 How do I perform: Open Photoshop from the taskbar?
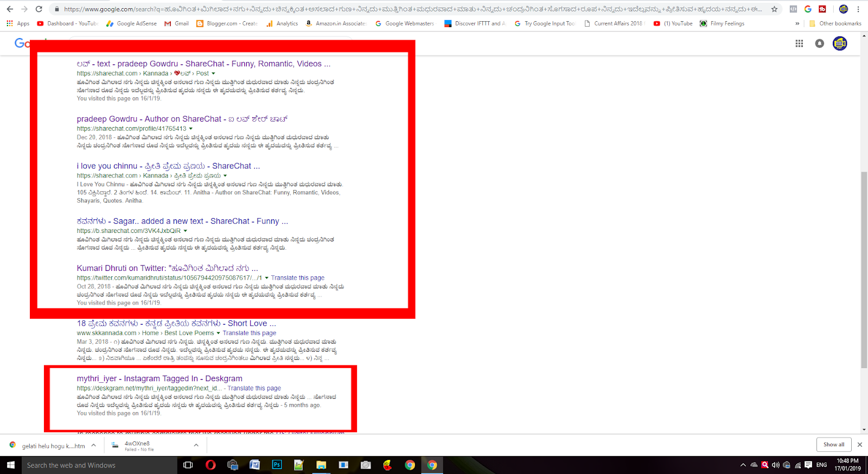click(277, 465)
